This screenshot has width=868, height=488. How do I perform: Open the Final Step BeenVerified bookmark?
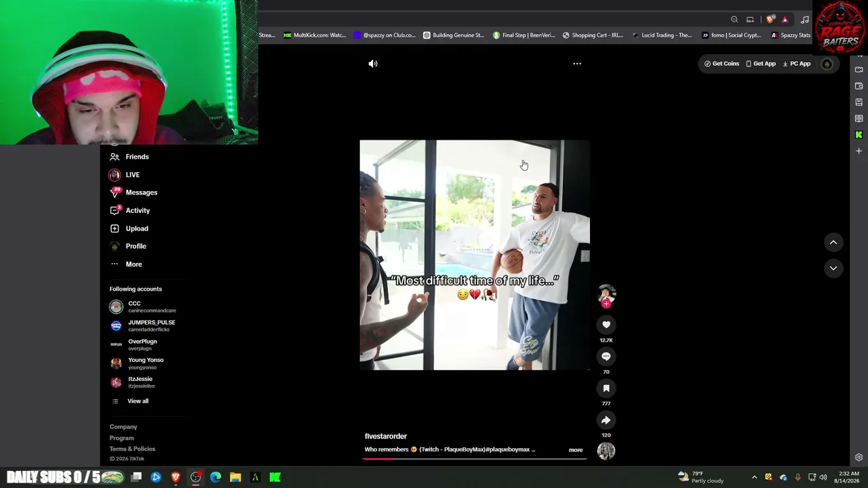(x=524, y=35)
